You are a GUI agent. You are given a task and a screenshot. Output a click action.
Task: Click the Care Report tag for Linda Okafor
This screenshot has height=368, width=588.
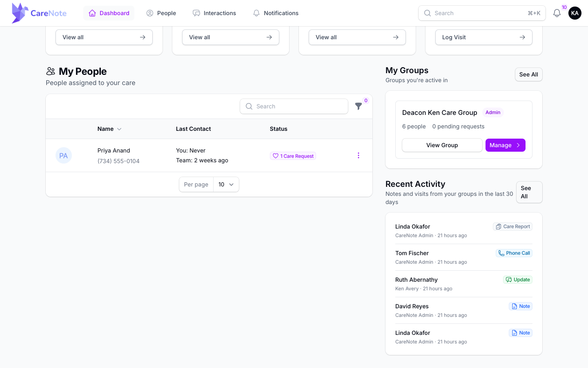coord(512,227)
